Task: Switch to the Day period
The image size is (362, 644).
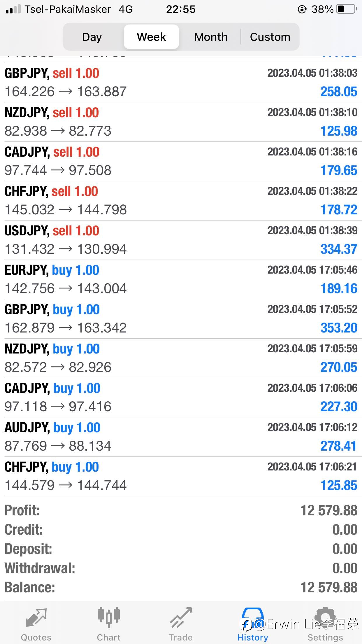Action: (92, 37)
